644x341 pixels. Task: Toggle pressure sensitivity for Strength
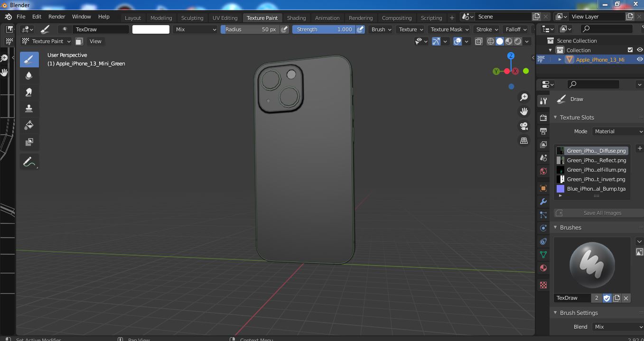click(361, 29)
